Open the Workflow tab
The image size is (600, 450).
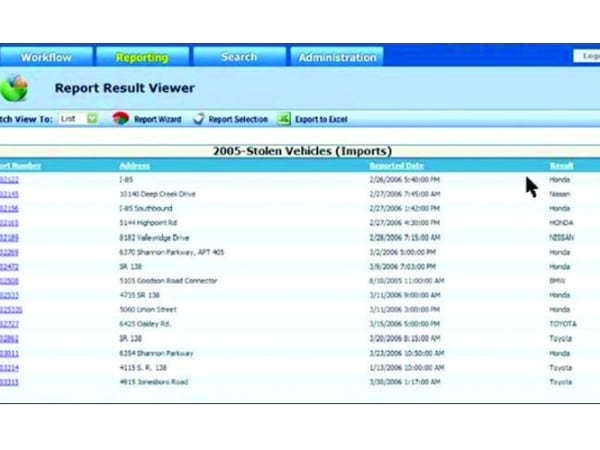(x=47, y=57)
